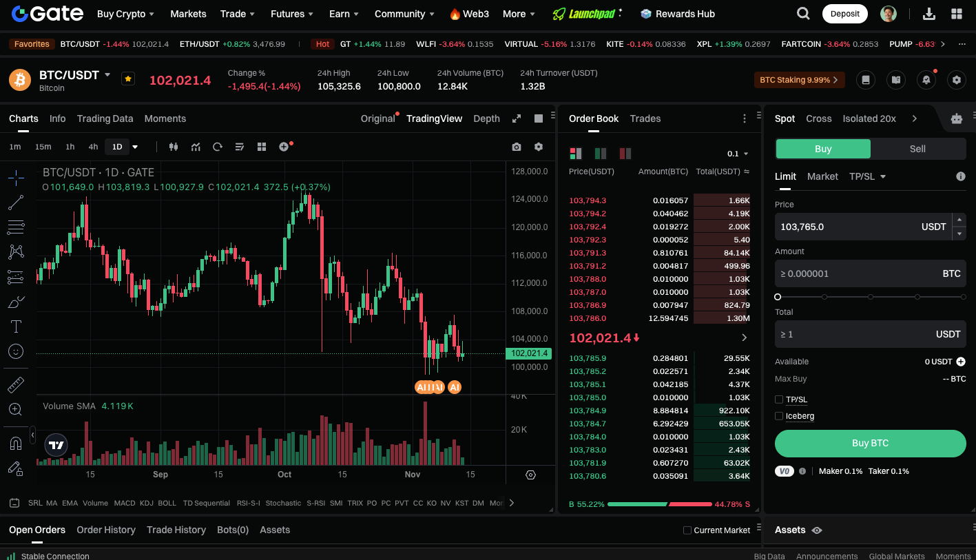The height and width of the screenshot is (560, 976).
Task: Toggle the BTC/USDT favorite star
Action: 128,79
